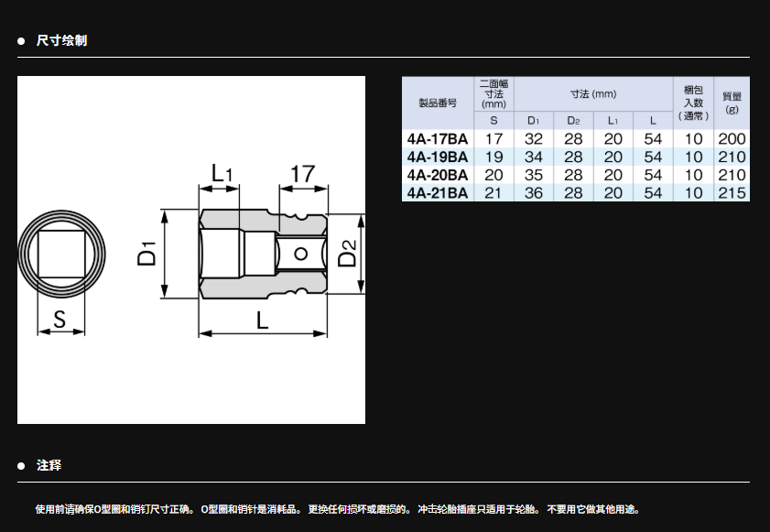Choose the 4A-21BA product row
Image resolution: width=770 pixels, height=532 pixels.
pos(437,192)
